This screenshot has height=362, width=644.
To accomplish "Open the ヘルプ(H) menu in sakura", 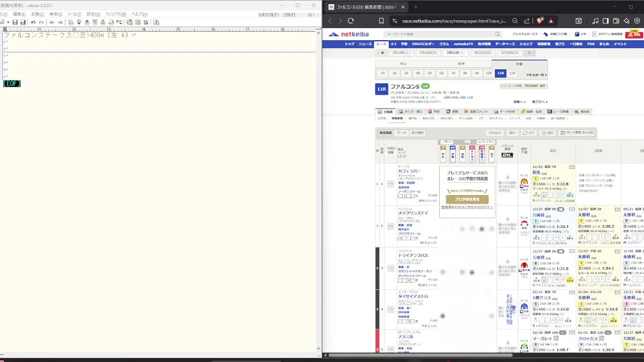I will click(x=139, y=15).
